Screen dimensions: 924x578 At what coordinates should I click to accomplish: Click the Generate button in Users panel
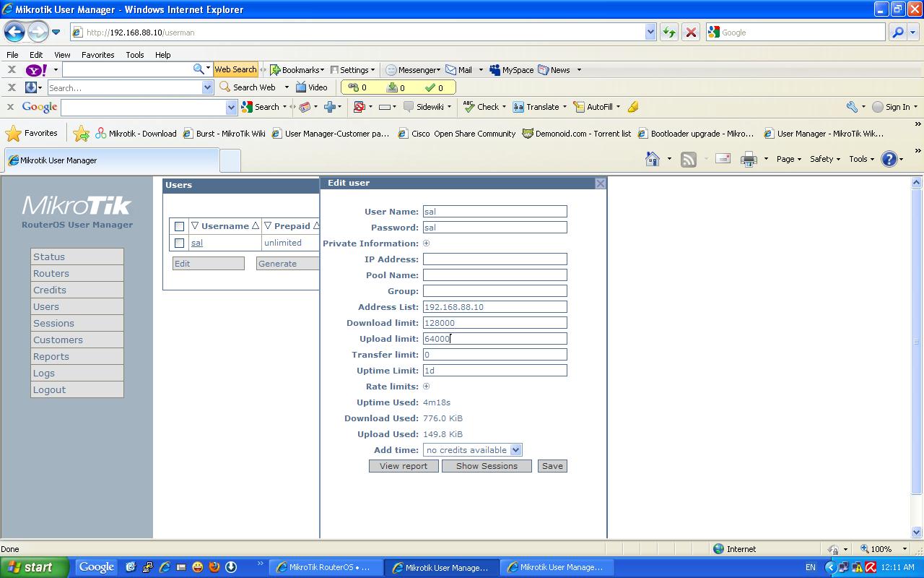[287, 264]
